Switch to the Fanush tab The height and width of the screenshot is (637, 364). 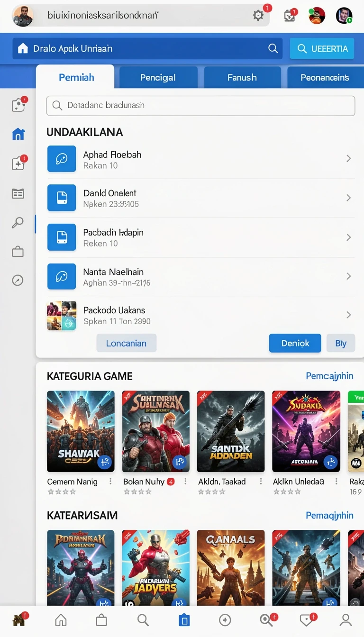coord(242,77)
